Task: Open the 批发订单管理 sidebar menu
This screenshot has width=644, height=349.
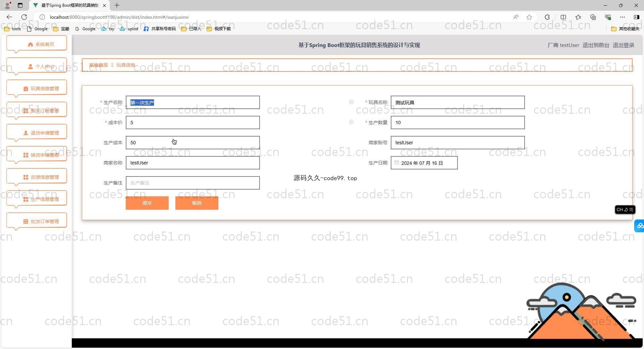Action: pyautogui.click(x=37, y=221)
